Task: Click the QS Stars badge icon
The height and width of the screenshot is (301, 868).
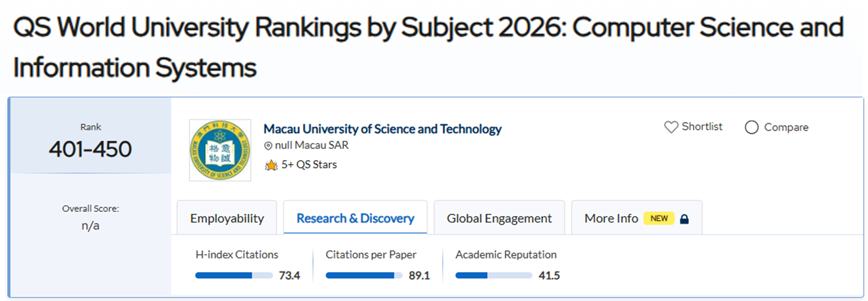Action: (x=271, y=165)
